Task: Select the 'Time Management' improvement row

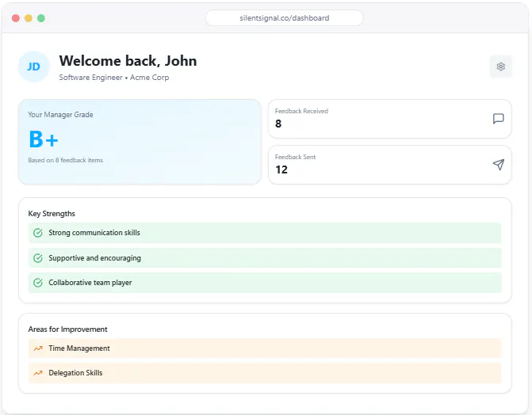Action: (265, 348)
